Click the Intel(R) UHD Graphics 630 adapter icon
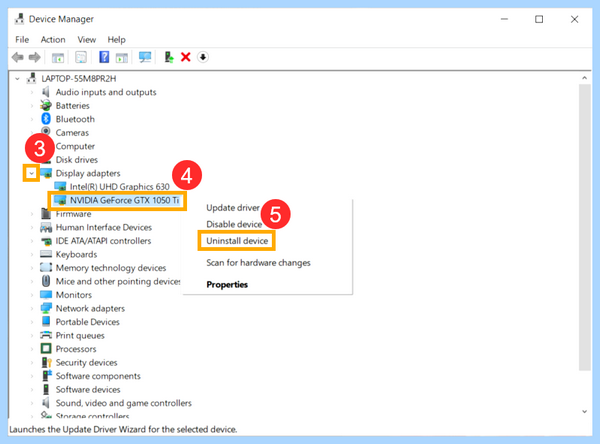The height and width of the screenshot is (444, 600). (x=60, y=187)
